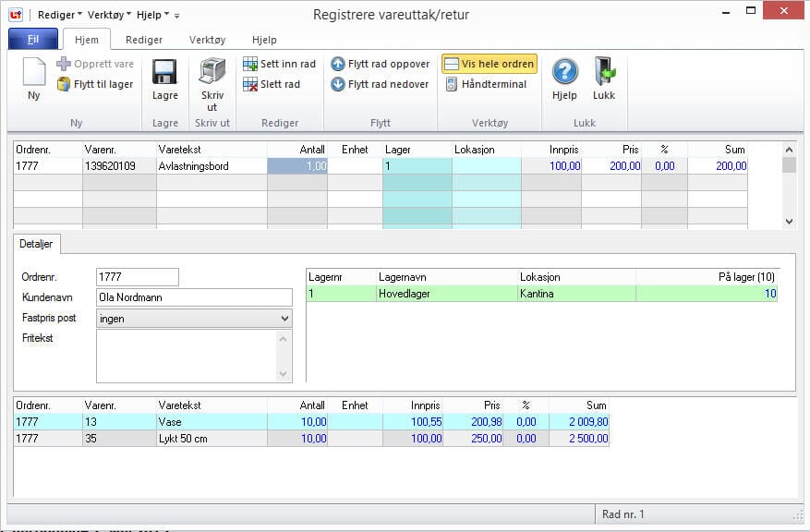Open Verktøy dropdown in title bar
This screenshot has width=810, height=532.
pyautogui.click(x=109, y=15)
